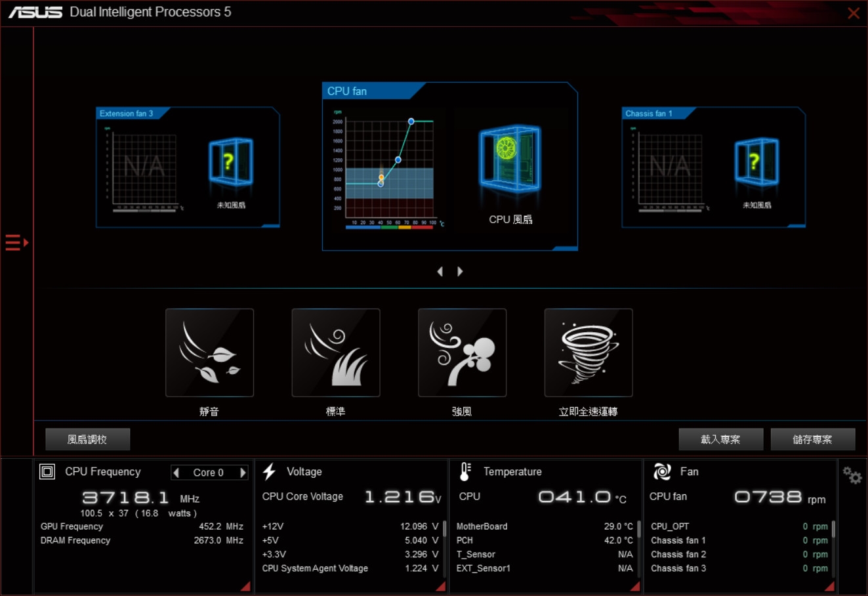Click the Voltage lightning bolt icon
This screenshot has width=868, height=596.
(269, 471)
